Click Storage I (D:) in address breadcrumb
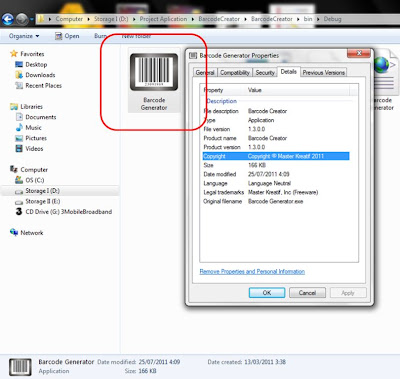This screenshot has width=400, height=379. (x=111, y=19)
